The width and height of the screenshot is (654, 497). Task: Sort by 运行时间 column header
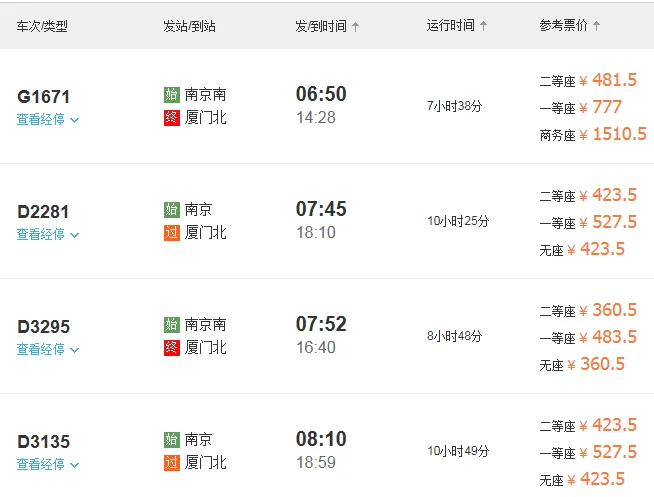(x=457, y=26)
